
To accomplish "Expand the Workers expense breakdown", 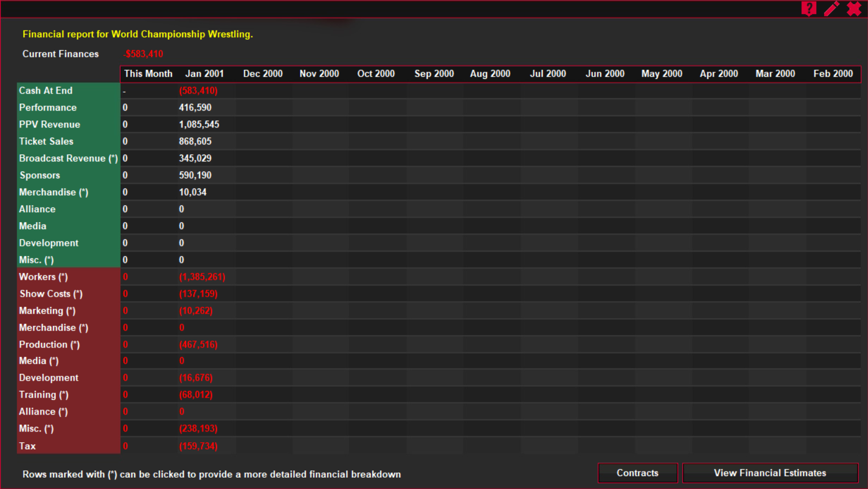I will pyautogui.click(x=43, y=277).
